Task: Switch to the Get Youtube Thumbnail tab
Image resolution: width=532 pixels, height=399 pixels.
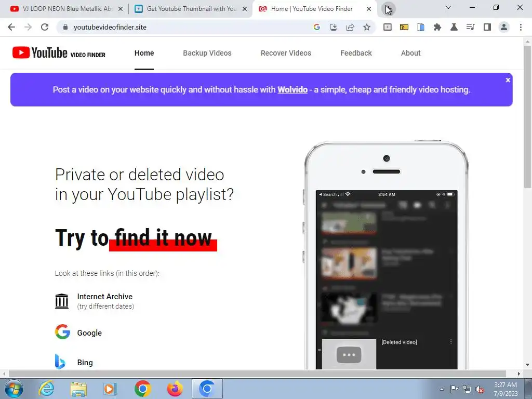Action: (x=190, y=9)
